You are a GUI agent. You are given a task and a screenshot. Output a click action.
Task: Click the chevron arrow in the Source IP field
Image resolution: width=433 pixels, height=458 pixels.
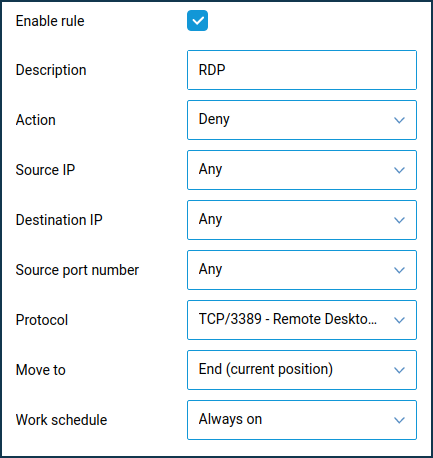click(x=399, y=170)
